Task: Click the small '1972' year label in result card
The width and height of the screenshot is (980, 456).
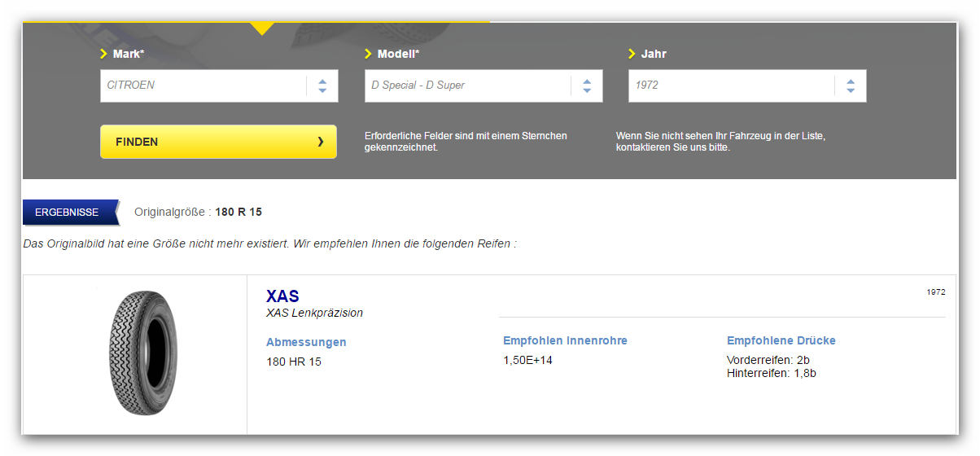Action: (x=936, y=292)
